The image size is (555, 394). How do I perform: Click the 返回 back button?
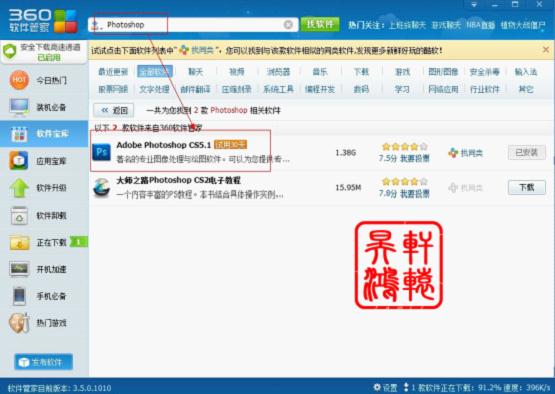114,110
